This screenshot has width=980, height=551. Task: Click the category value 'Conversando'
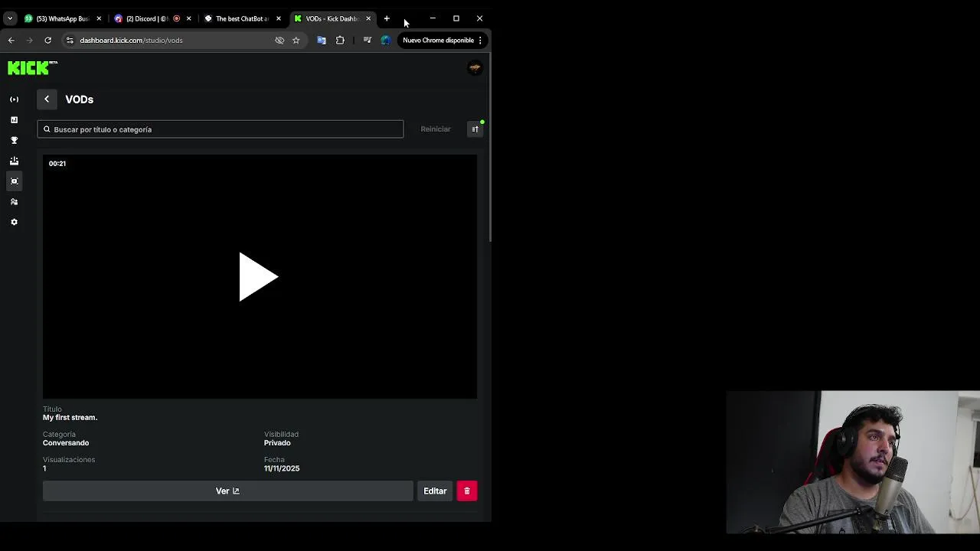(66, 443)
